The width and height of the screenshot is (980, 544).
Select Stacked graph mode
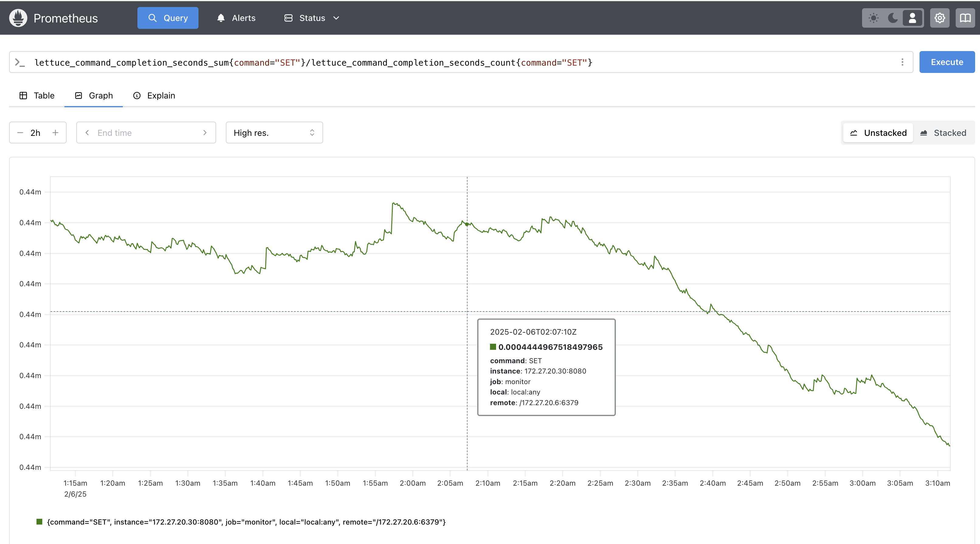(x=943, y=133)
